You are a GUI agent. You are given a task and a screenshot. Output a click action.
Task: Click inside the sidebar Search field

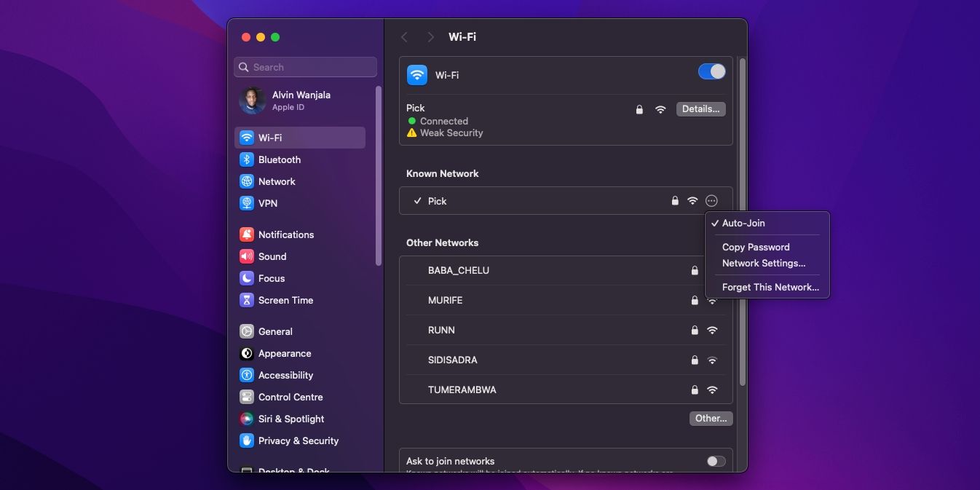click(305, 66)
